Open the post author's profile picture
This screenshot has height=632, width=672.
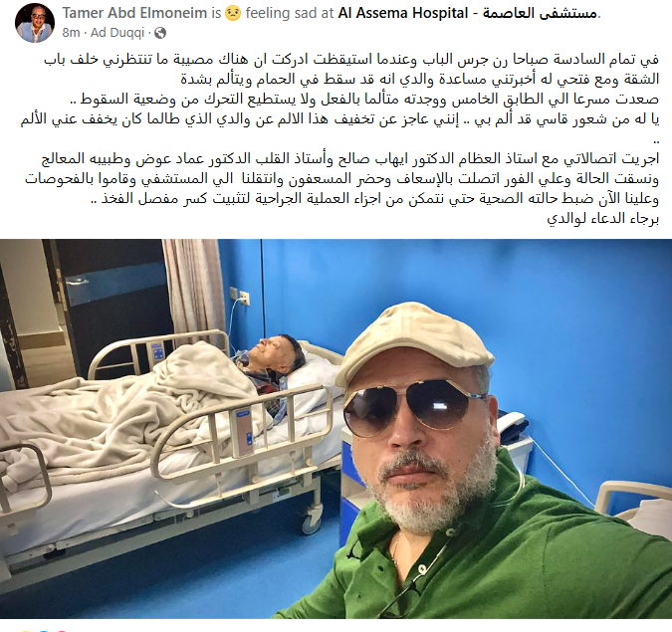pyautogui.click(x=35, y=22)
